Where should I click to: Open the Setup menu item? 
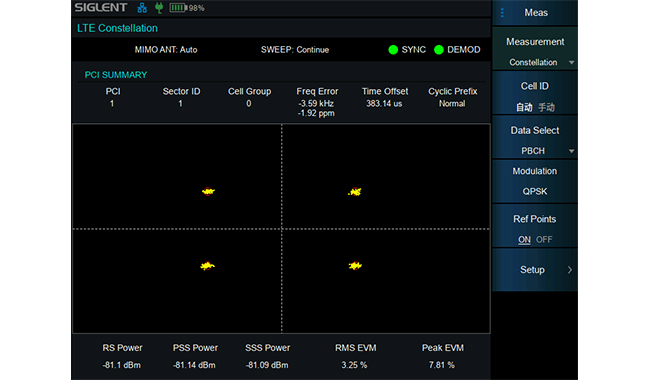pos(535,270)
